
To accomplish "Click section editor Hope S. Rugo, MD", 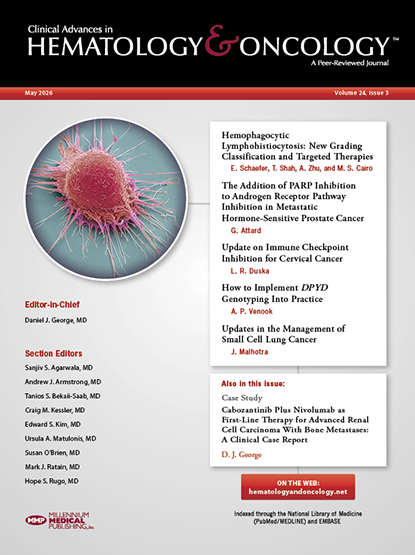I will [51, 481].
